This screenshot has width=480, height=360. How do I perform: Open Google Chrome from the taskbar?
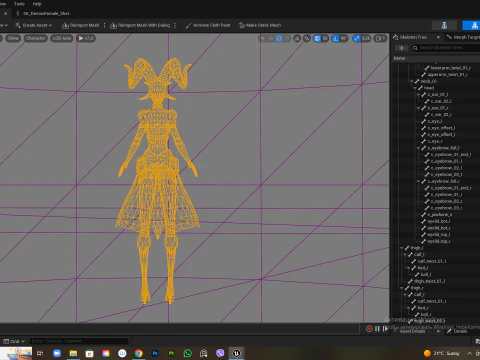pos(139,353)
